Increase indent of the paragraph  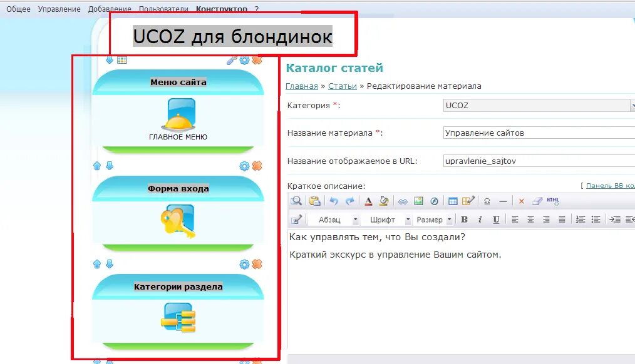click(615, 219)
